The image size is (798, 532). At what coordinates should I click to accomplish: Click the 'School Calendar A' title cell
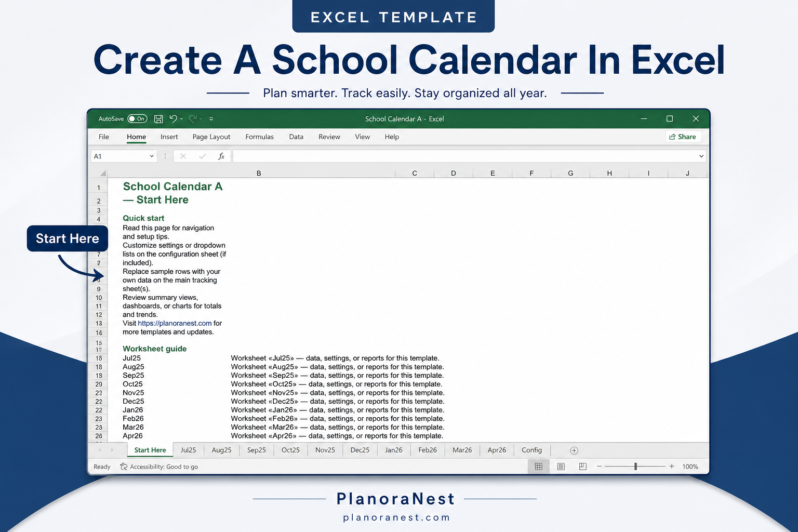pos(172,187)
